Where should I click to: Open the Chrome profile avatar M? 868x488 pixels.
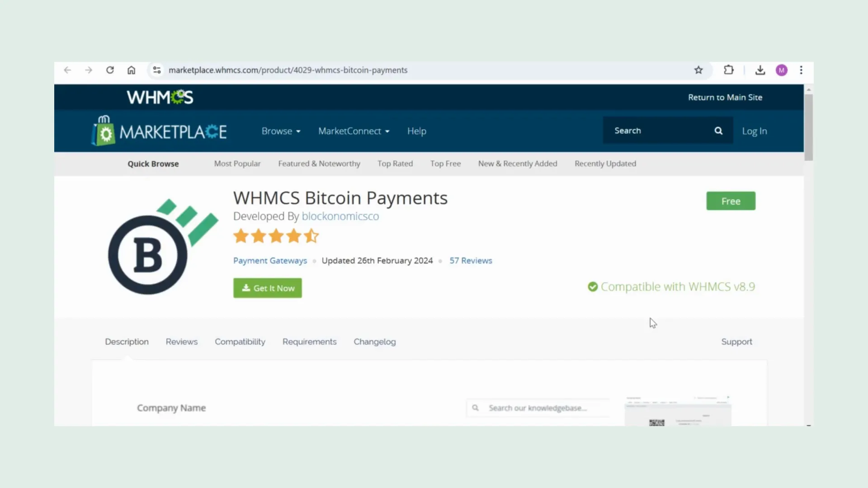(782, 70)
